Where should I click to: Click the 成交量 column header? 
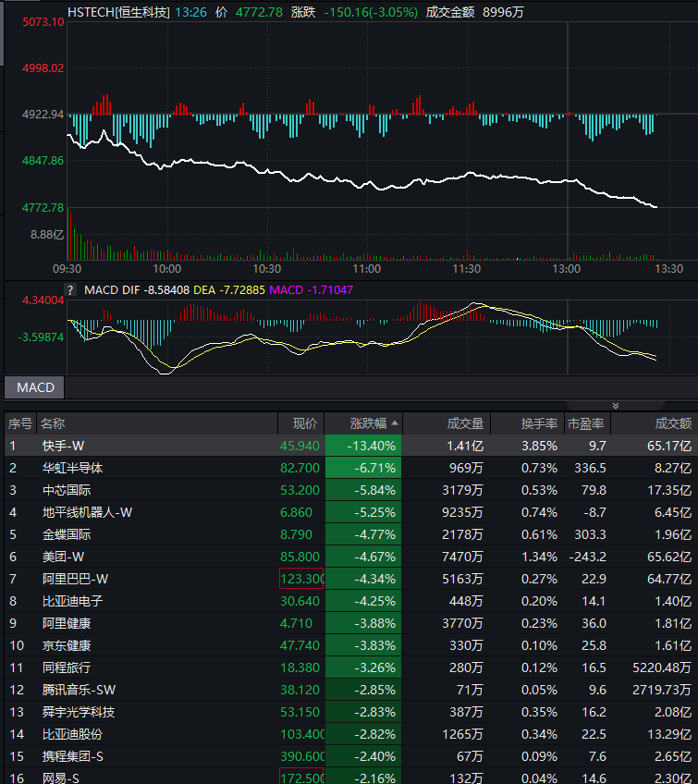click(464, 423)
